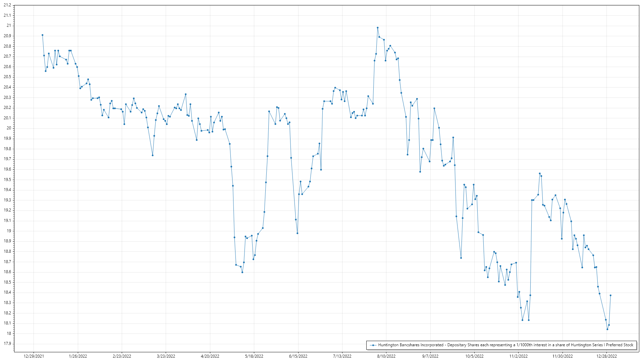Image resolution: width=644 pixels, height=362 pixels.
Task: Select the 10/5/2022 date tick label
Action: [x=474, y=356]
